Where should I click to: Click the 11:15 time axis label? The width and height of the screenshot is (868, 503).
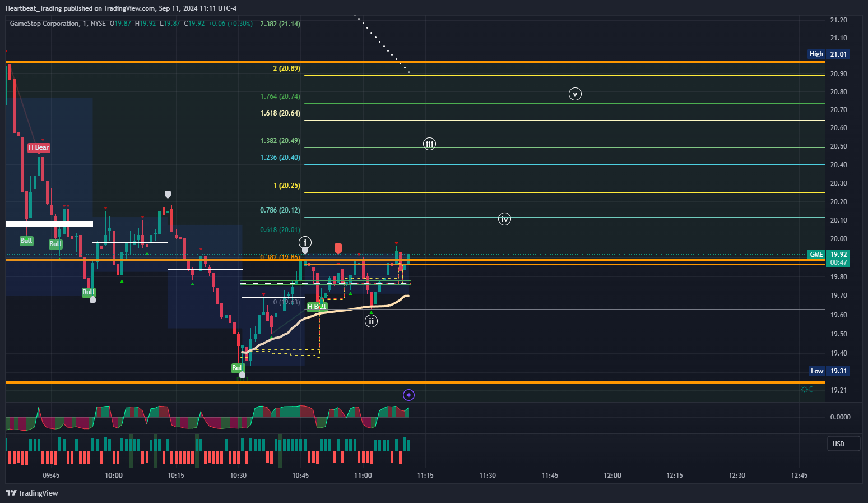[425, 476]
